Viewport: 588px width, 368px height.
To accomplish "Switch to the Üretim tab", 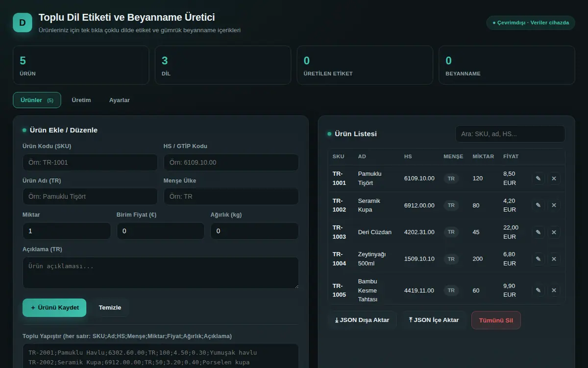I will [x=81, y=100].
